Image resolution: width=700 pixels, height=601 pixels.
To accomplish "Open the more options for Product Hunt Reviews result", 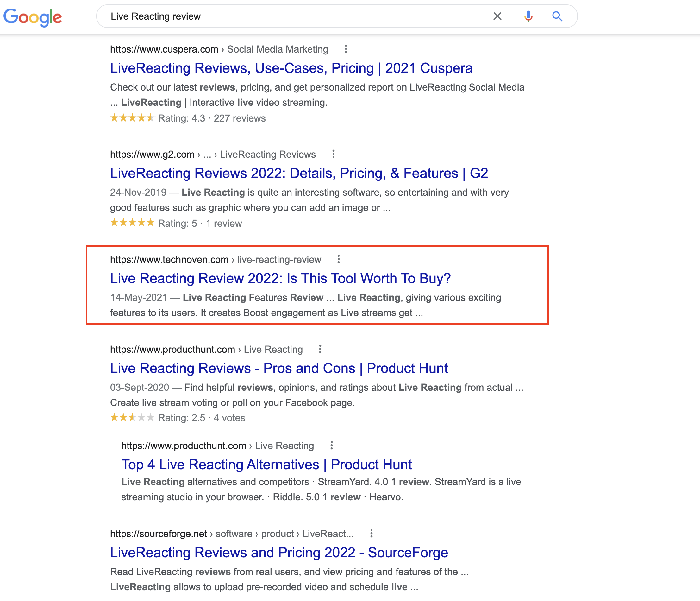I will (320, 349).
